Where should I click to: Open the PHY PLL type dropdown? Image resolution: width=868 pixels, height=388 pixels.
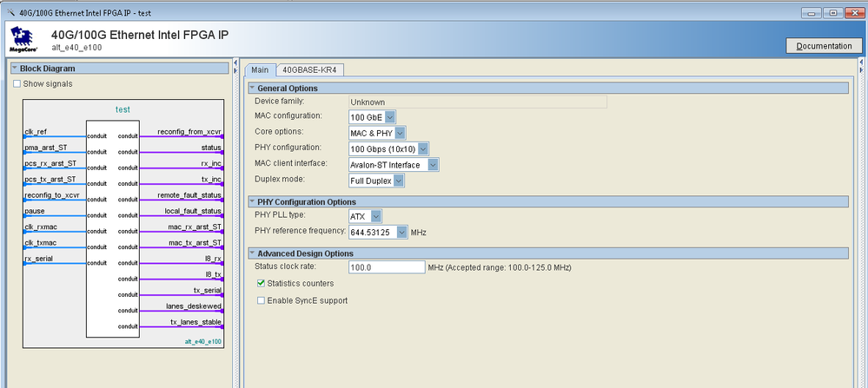point(376,216)
